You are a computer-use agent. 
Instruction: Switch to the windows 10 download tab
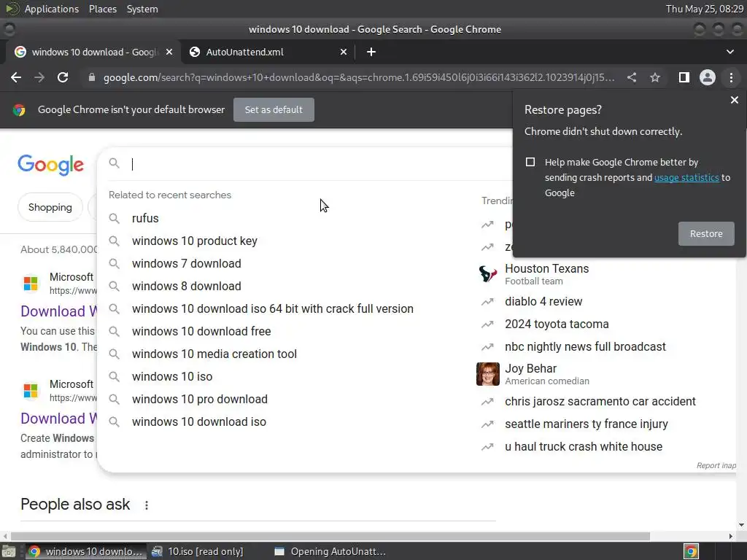[93, 52]
